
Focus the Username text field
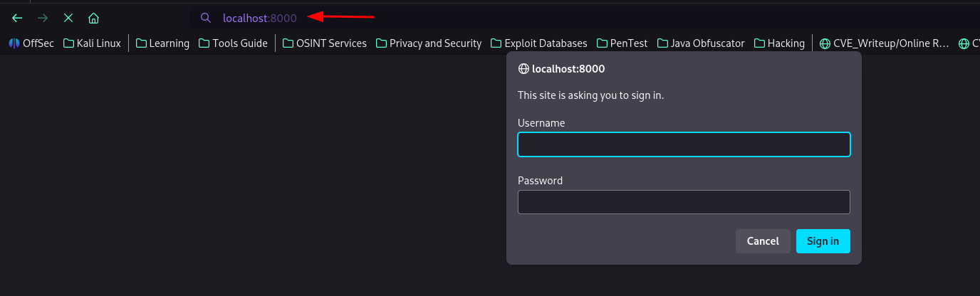tap(684, 144)
